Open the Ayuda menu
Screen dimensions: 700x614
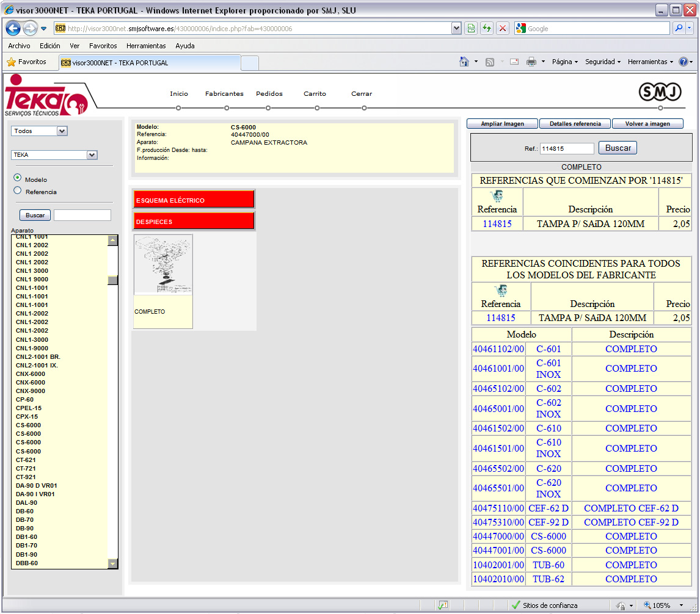coord(185,46)
